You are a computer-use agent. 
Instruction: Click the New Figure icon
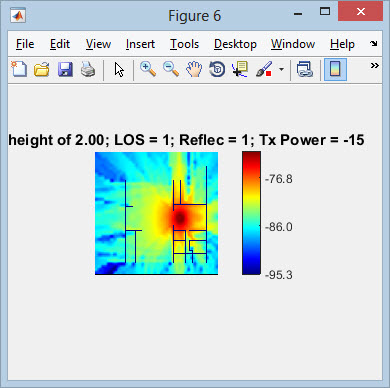19,69
